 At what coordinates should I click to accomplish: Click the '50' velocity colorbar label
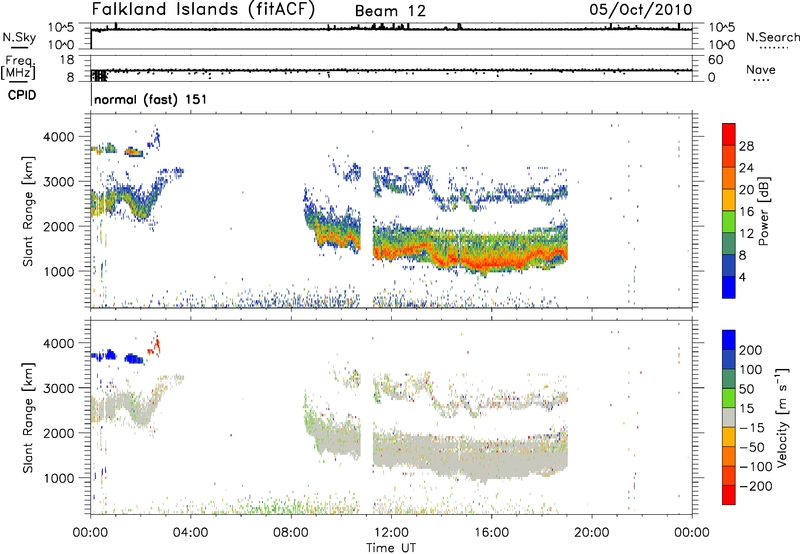pos(747,389)
